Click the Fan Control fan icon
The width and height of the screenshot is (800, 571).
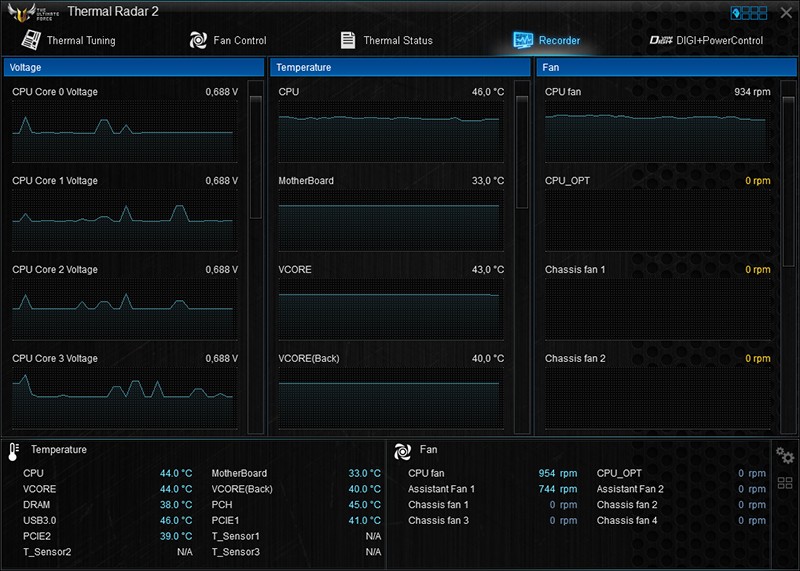198,40
